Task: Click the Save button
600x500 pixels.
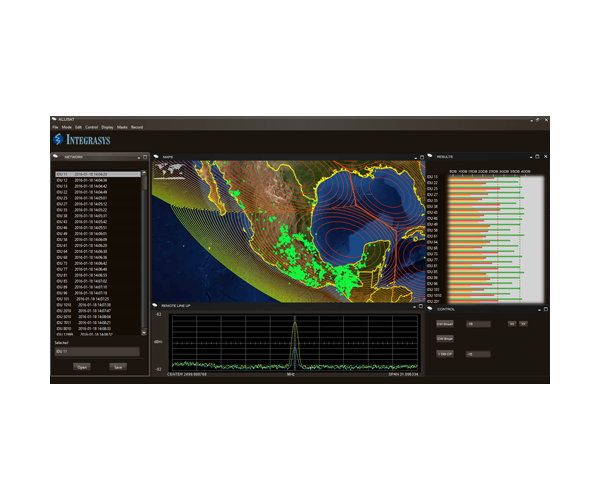Action: [118, 367]
